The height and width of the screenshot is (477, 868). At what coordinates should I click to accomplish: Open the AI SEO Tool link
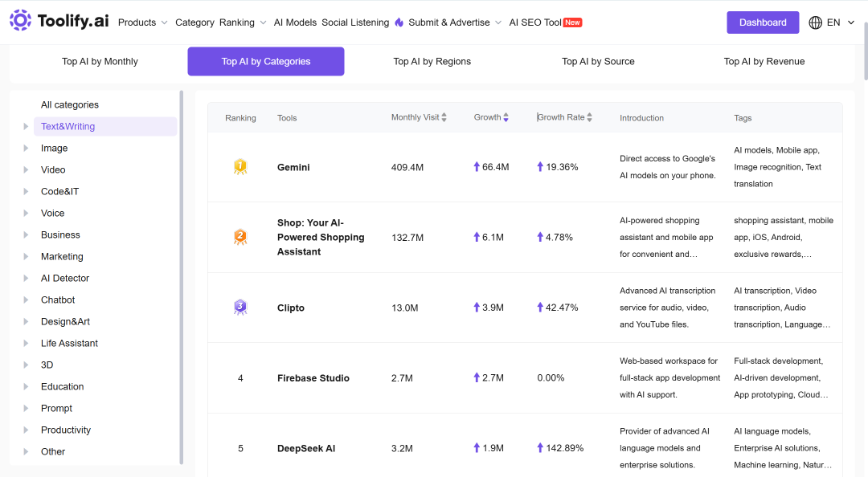pos(535,22)
